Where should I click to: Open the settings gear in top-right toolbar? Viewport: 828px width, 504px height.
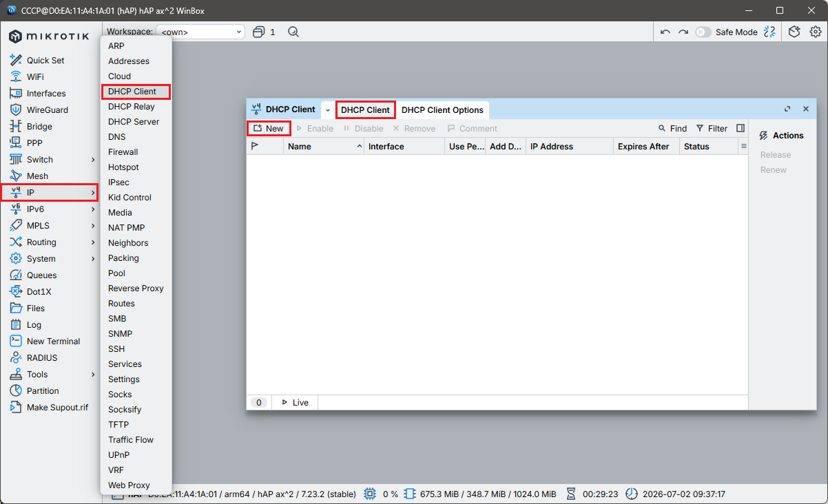click(815, 32)
